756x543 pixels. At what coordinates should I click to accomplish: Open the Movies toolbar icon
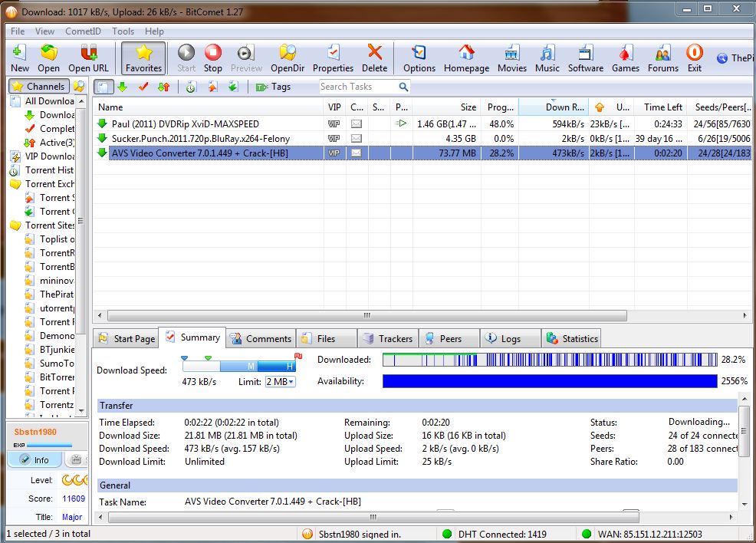(x=511, y=58)
